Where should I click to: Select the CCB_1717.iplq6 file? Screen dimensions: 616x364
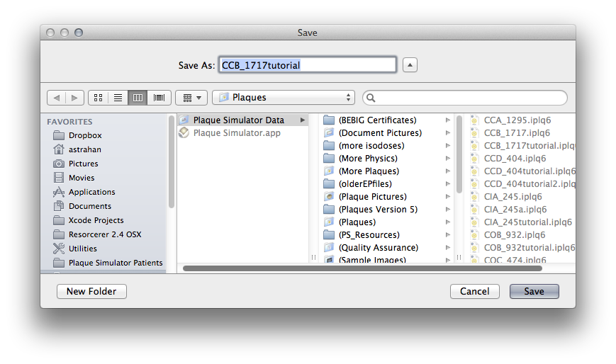(517, 133)
